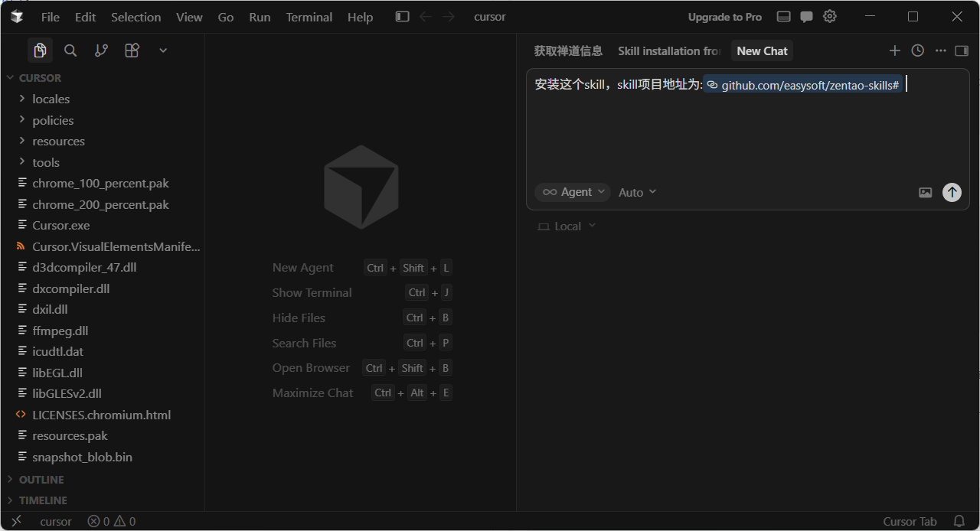Toggle the bottom panel icon

tap(783, 17)
